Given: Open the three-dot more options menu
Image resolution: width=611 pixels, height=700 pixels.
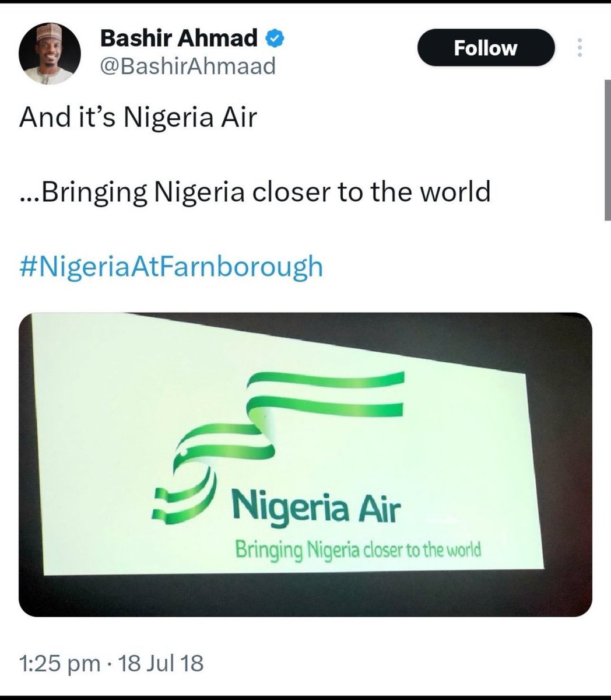Looking at the screenshot, I should 579,47.
